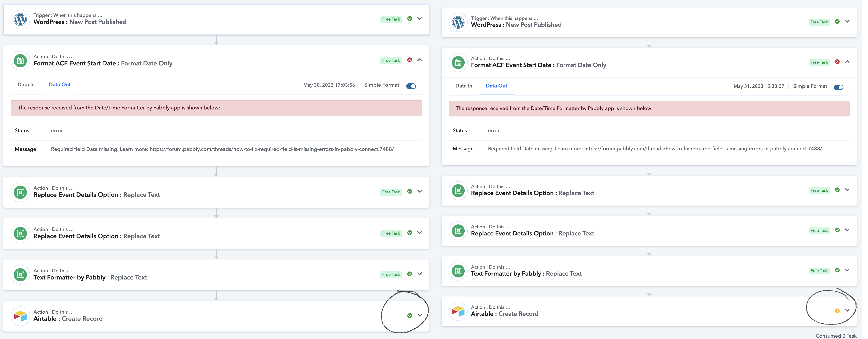This screenshot has width=868, height=339.
Task: Click the May 31, 2023 15:33:27 timestamp
Action: 759,86
